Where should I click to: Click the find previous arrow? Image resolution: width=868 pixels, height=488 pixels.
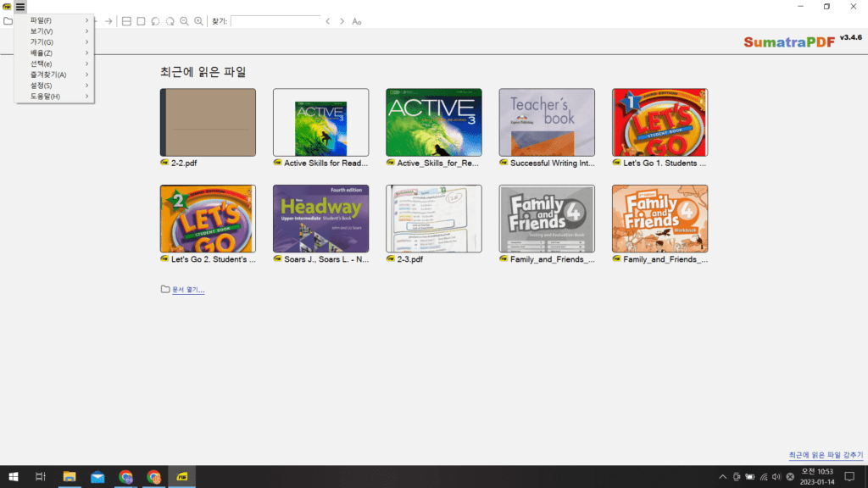328,21
